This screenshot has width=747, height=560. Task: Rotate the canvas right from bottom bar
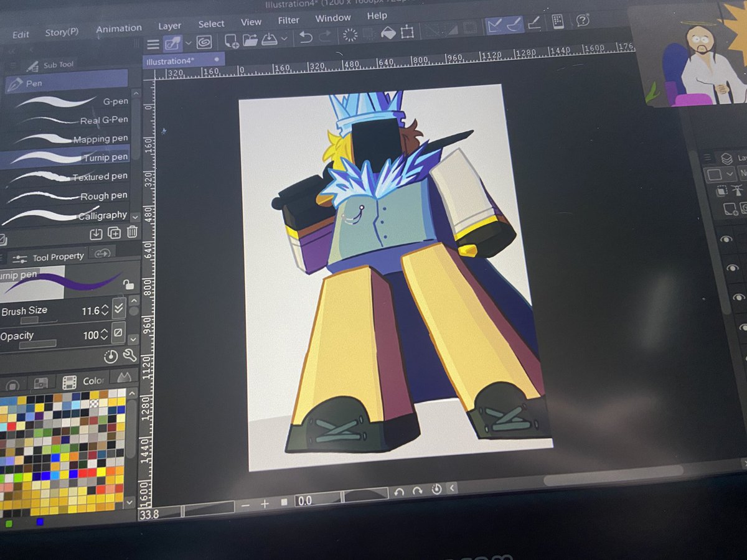418,490
